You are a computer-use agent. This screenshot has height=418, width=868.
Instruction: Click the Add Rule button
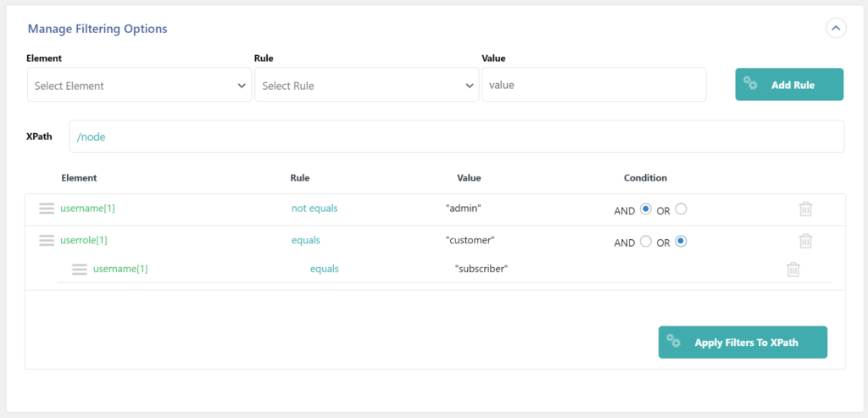coord(789,85)
